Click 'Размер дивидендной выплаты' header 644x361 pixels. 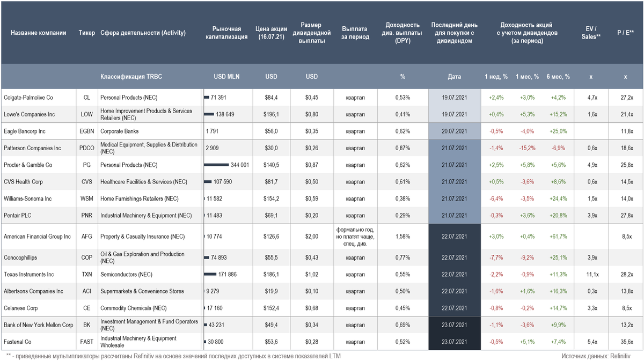tap(311, 33)
